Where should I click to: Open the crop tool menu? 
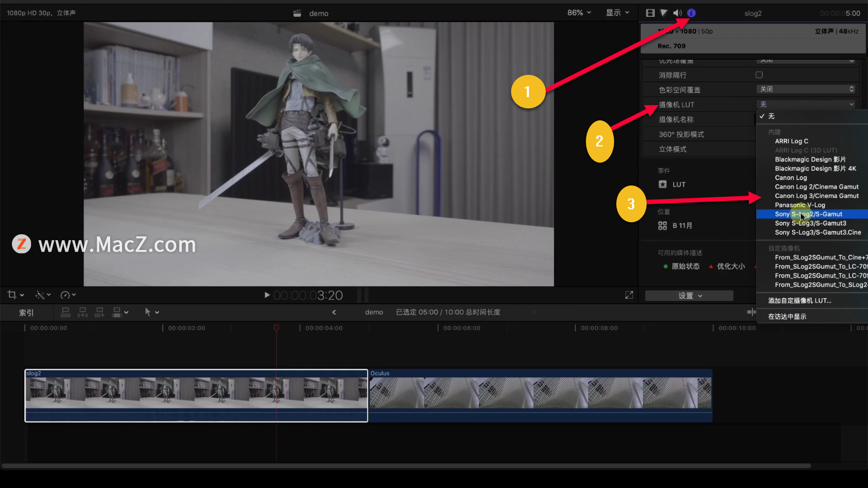coord(16,295)
